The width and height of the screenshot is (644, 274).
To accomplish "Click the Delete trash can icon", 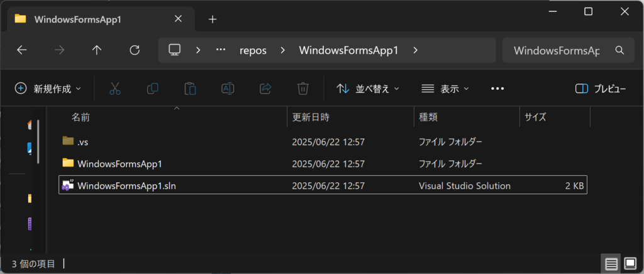I will (303, 89).
